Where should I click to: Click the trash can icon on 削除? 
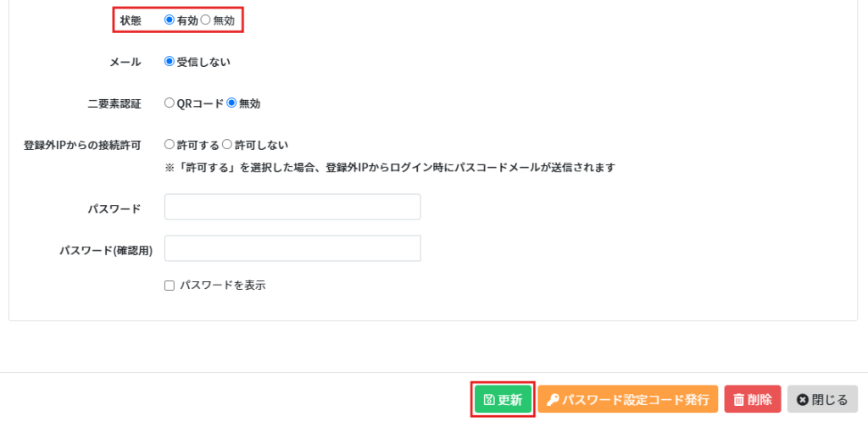tap(738, 400)
